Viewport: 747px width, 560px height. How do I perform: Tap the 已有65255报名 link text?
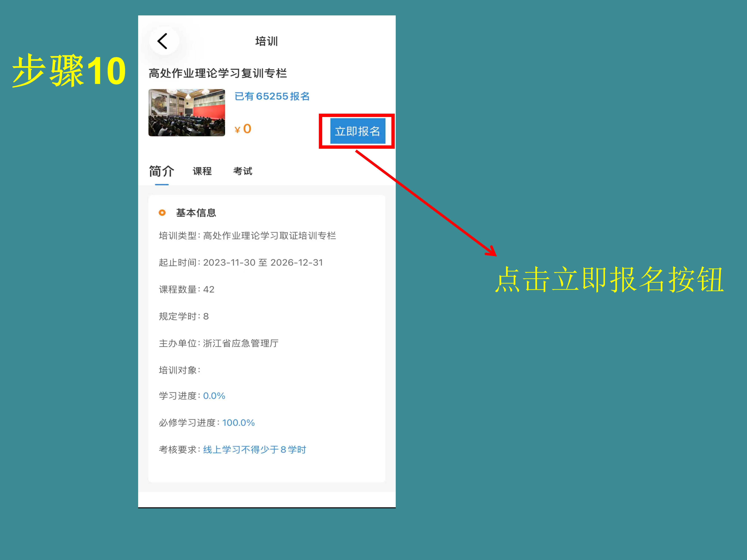tap(272, 97)
